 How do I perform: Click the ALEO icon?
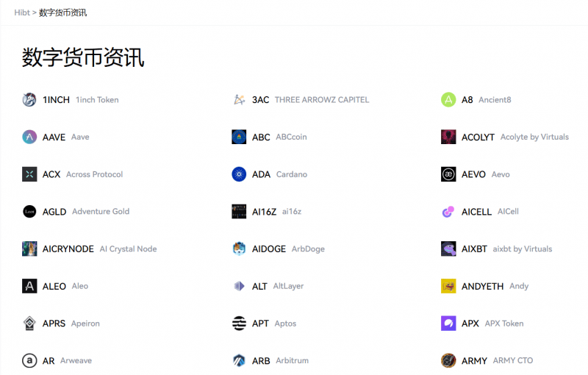[29, 286]
